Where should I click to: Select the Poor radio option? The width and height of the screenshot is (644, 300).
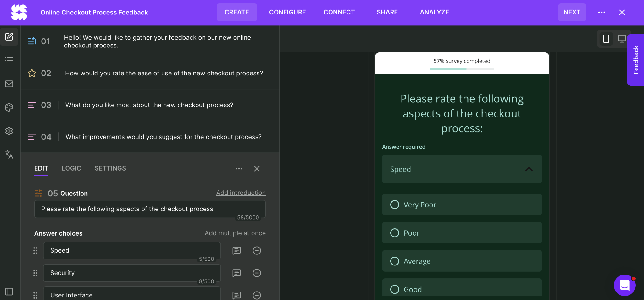tap(395, 233)
